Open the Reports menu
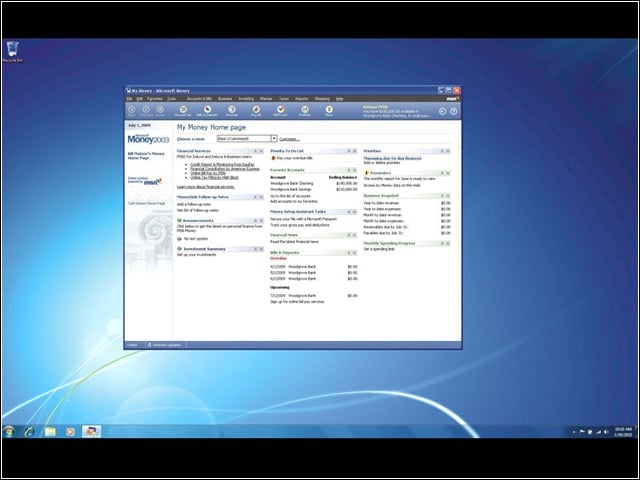640x480 pixels. (302, 99)
